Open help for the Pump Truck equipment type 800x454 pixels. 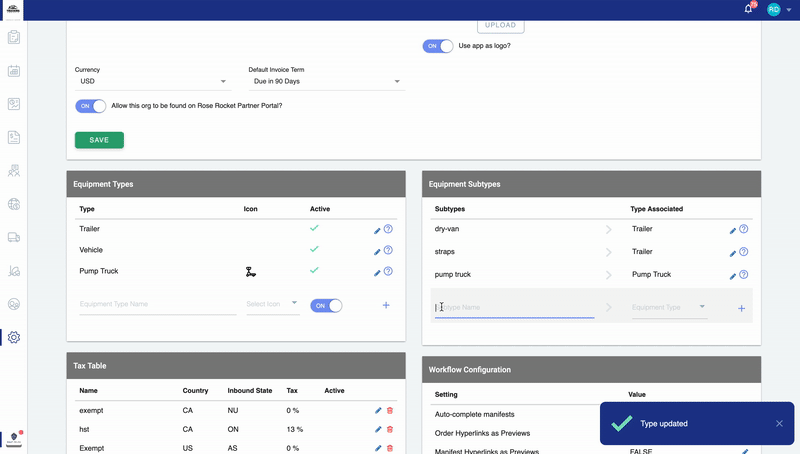pyautogui.click(x=388, y=271)
